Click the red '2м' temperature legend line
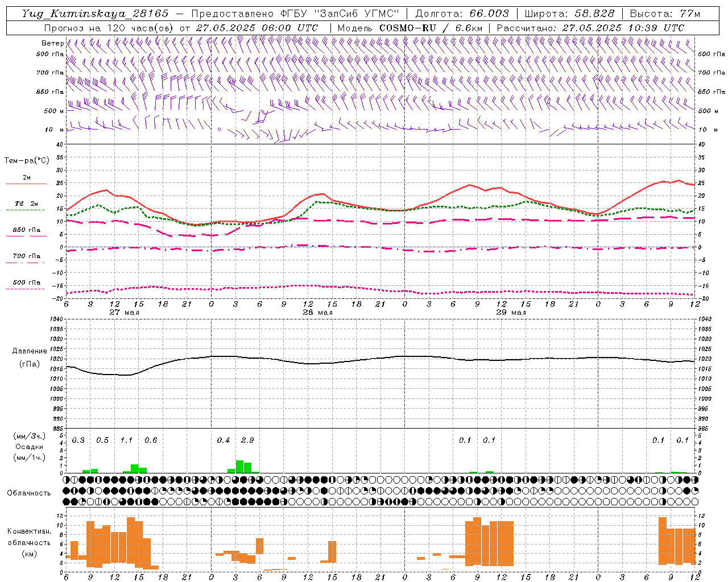 click(27, 184)
